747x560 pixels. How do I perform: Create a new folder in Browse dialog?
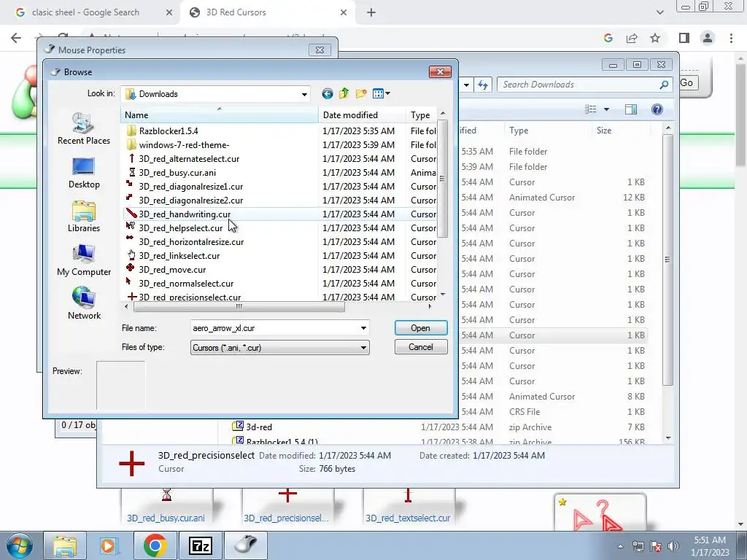coord(361,94)
